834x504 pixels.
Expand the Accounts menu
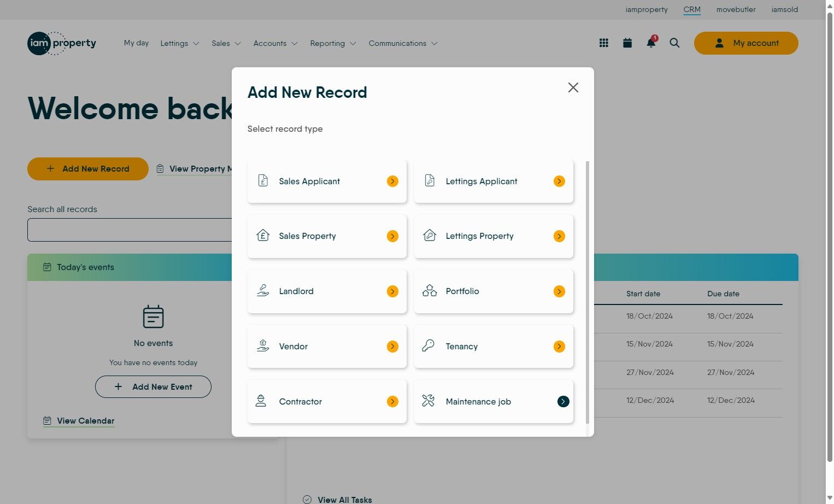point(275,43)
